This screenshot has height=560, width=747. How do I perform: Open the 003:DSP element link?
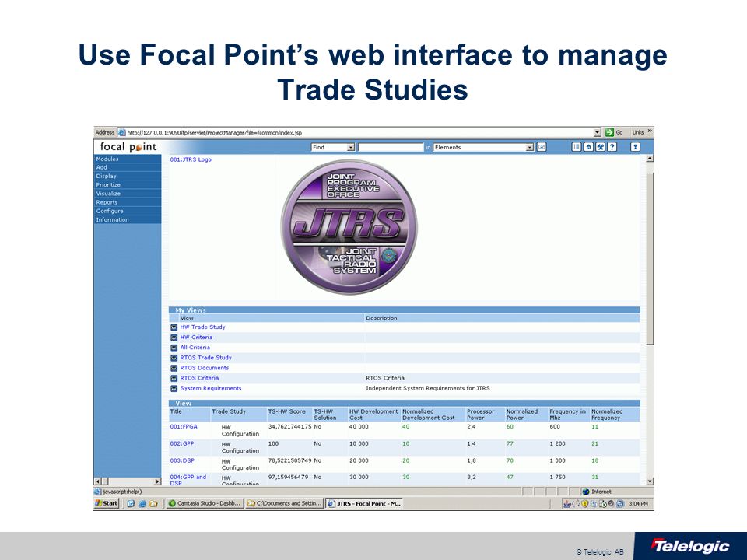pyautogui.click(x=182, y=461)
